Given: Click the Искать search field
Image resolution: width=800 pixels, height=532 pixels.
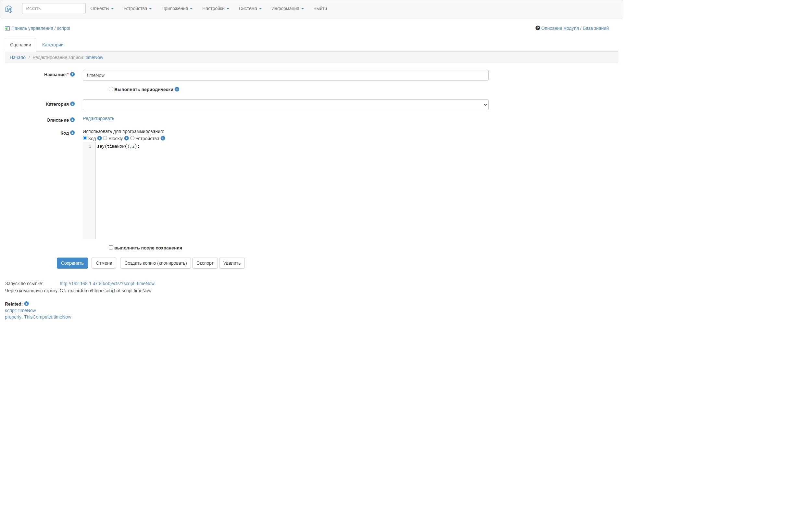Looking at the screenshot, I should point(54,8).
